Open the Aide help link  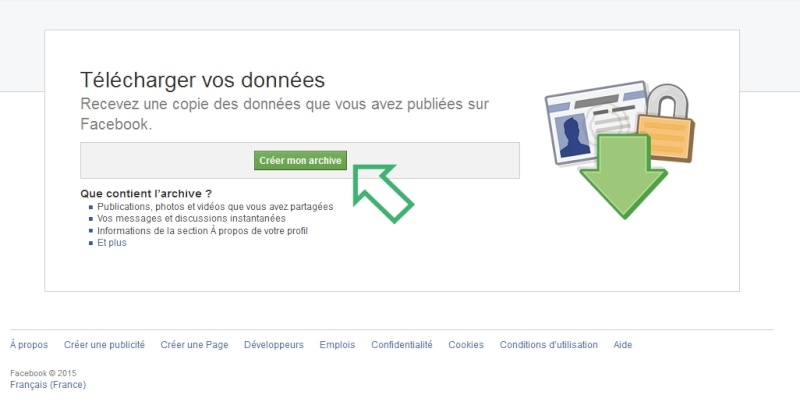pyautogui.click(x=622, y=345)
